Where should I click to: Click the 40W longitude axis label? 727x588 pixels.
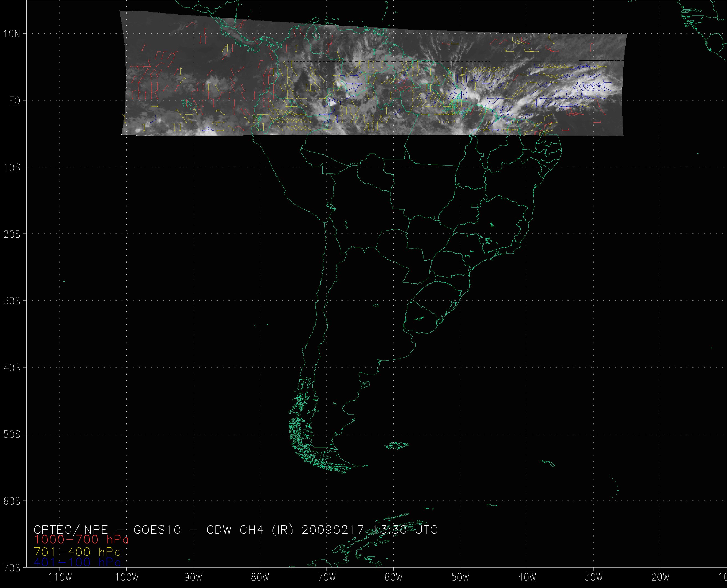tap(527, 577)
